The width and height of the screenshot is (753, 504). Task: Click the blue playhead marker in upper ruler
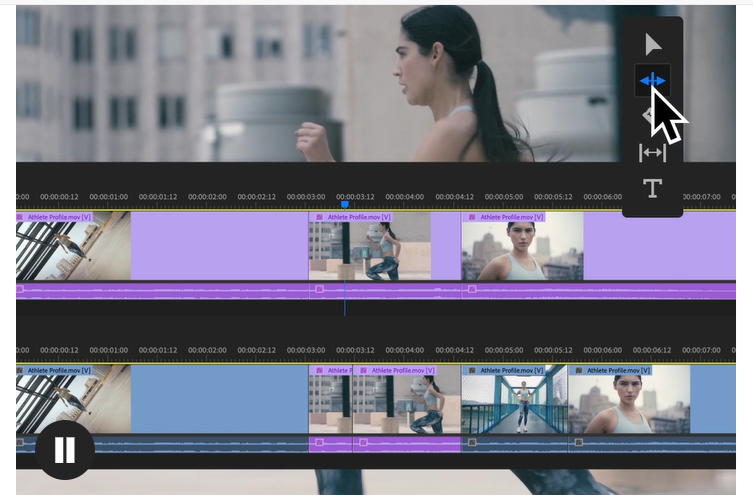pos(345,206)
